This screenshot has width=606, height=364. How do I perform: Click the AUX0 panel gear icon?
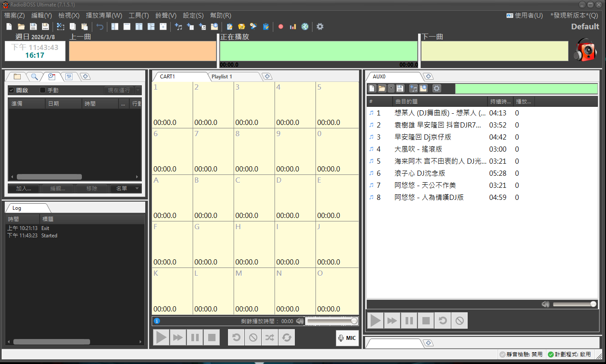[x=437, y=88]
